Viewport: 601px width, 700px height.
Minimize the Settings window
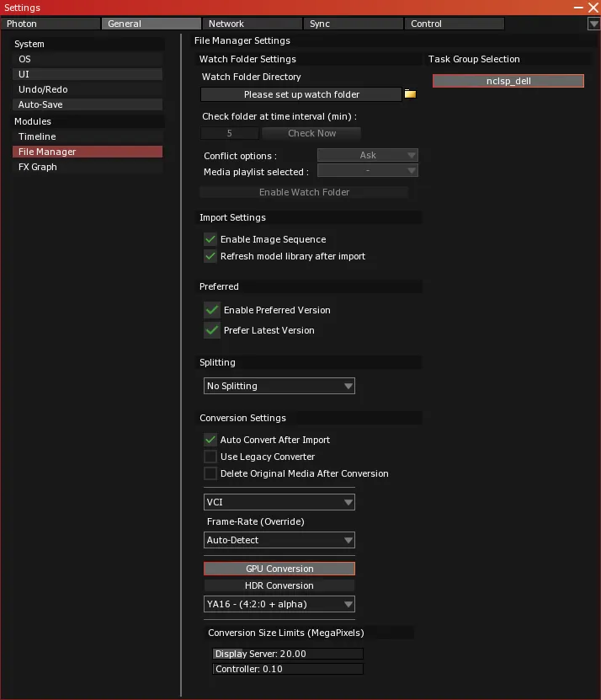click(578, 8)
